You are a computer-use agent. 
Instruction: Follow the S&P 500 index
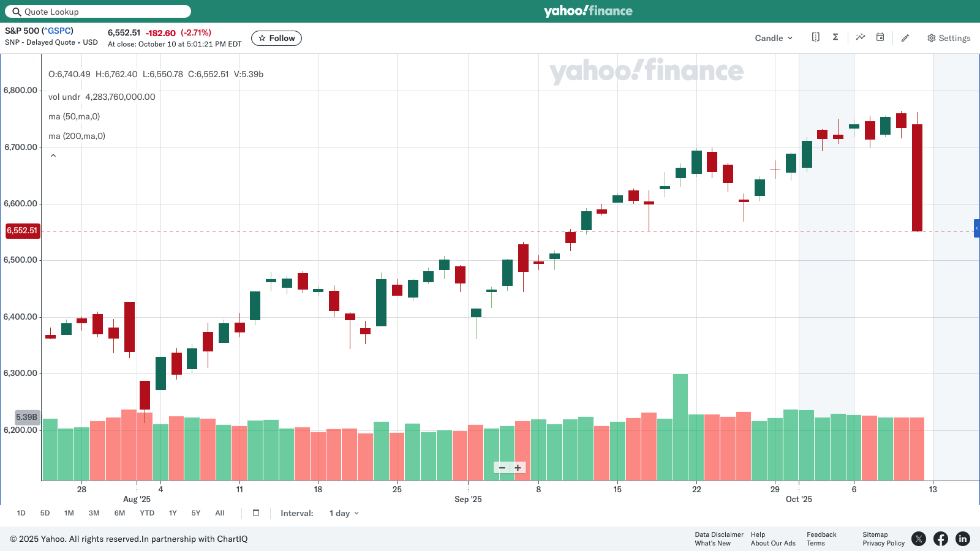pos(276,38)
